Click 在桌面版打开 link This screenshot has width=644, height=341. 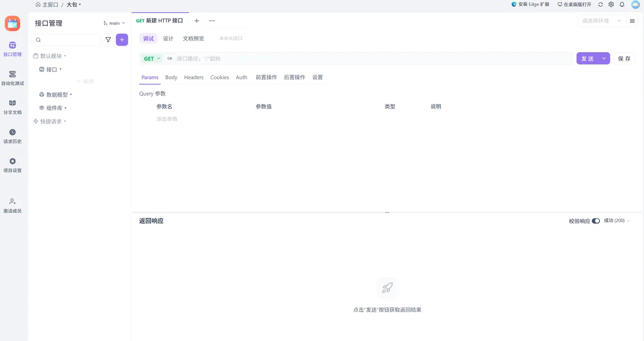pos(574,5)
